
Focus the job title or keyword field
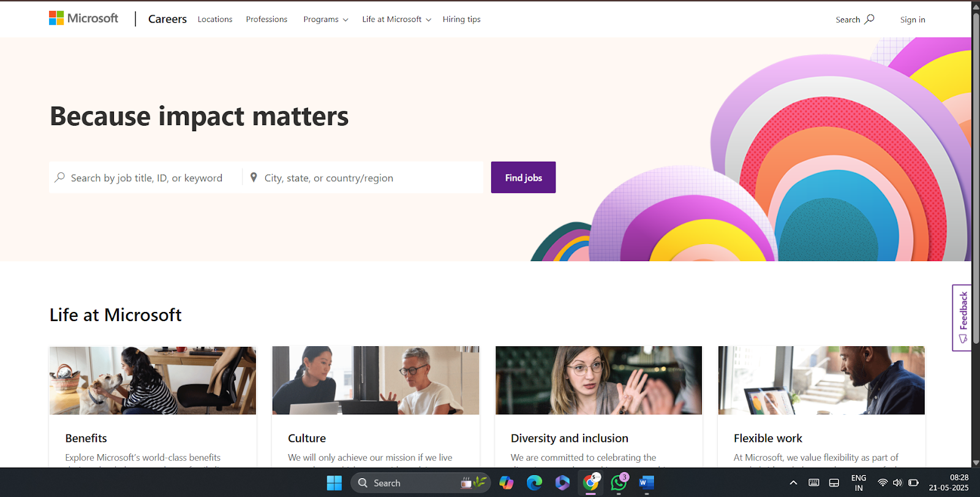tap(146, 178)
